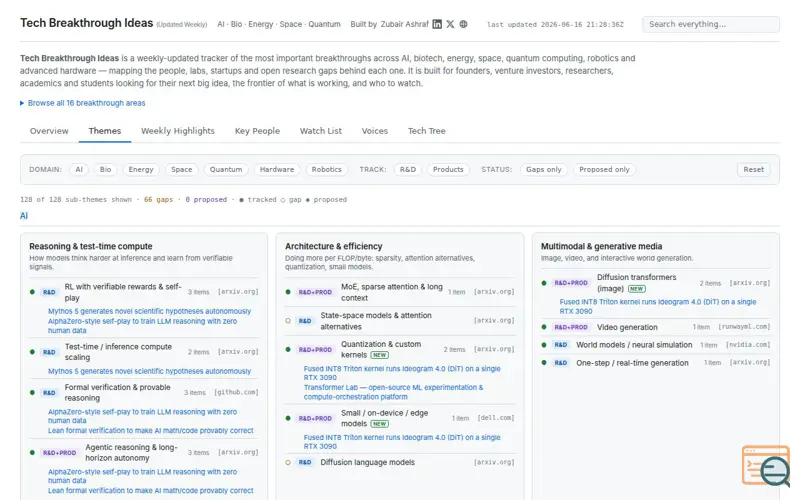The width and height of the screenshot is (800, 500).
Task: Click the Multimodal & generative media heading
Action: pos(602,246)
